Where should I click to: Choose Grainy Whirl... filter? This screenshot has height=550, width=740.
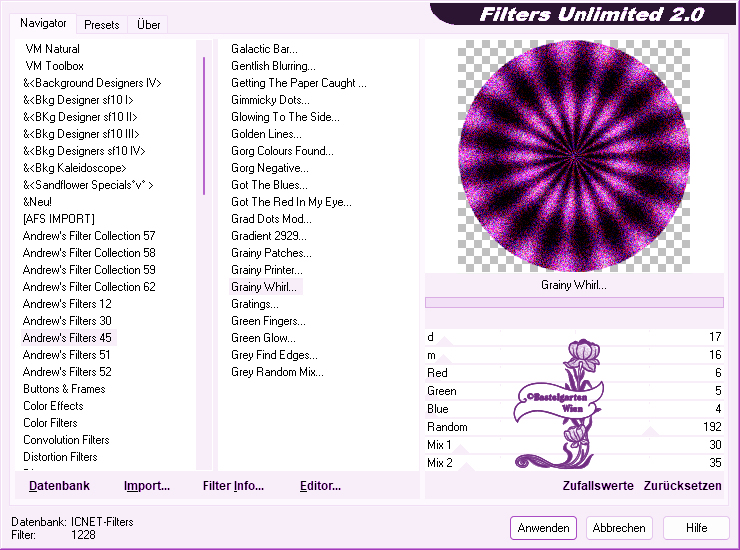(x=266, y=287)
